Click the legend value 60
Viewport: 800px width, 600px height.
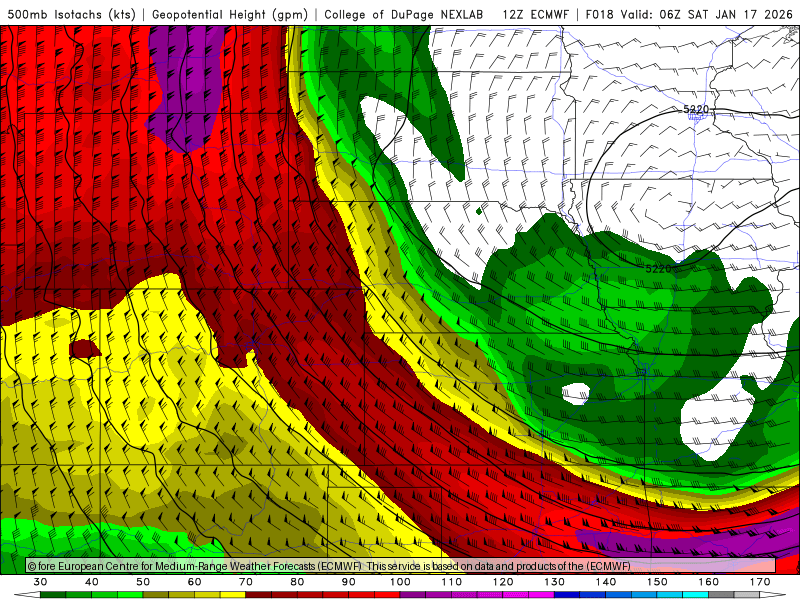tap(194, 582)
